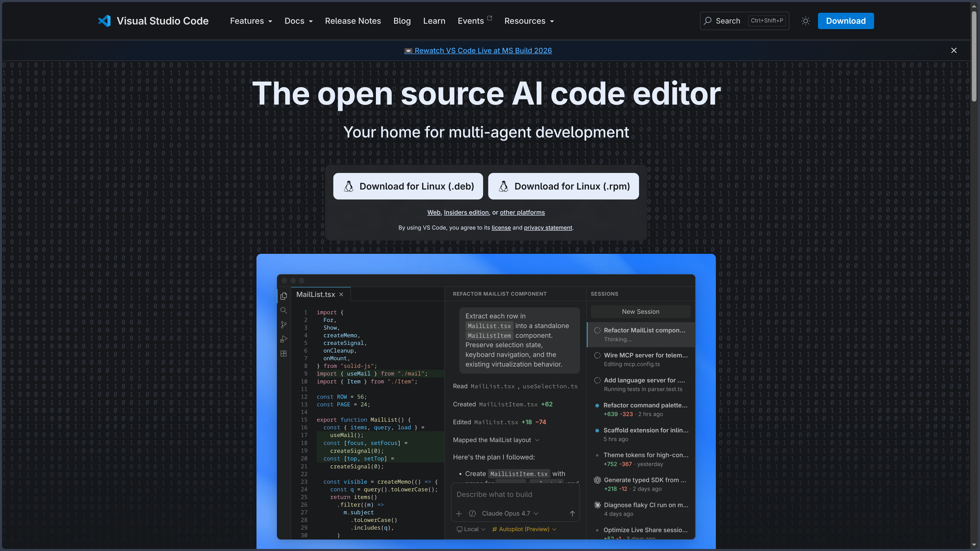Open Rewatch VS Code Live at MS Build link
Viewport: 980px width, 551px height.
pos(478,51)
